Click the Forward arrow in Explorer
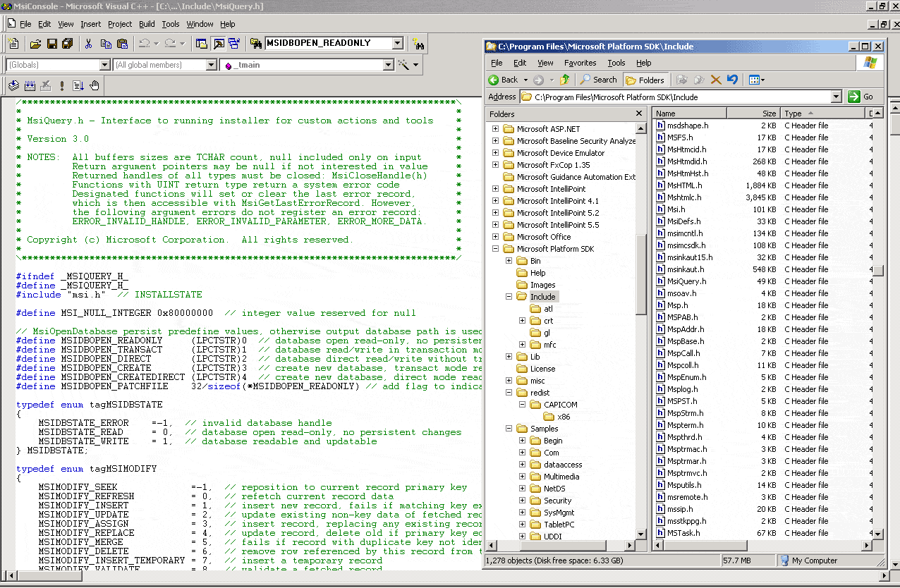 [539, 80]
